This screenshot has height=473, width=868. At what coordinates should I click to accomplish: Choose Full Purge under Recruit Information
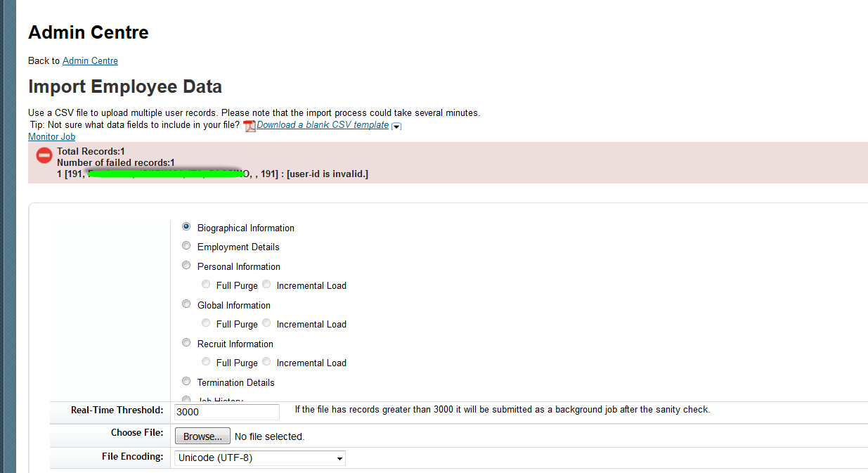[x=206, y=361]
